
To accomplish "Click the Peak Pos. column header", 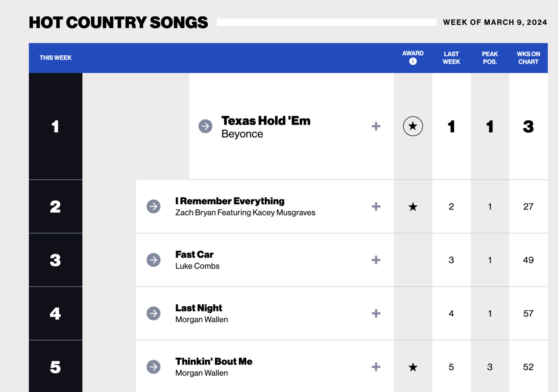I will tap(490, 58).
